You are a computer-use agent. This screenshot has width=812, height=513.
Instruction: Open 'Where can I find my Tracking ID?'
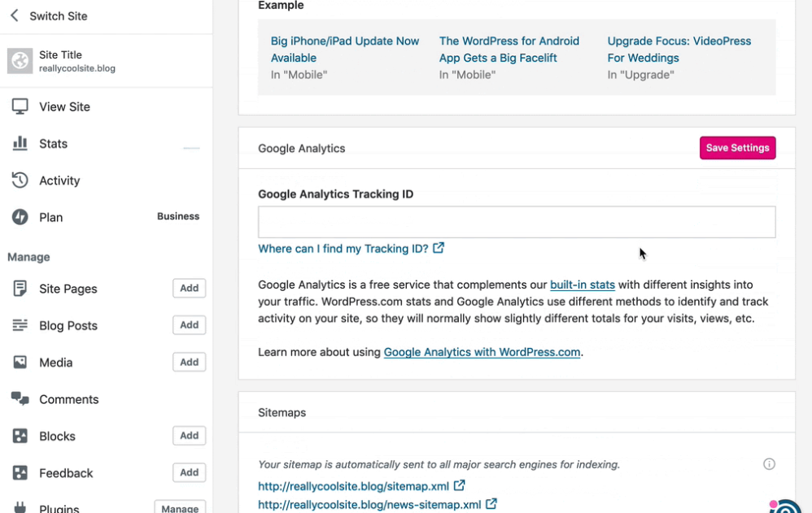(343, 249)
